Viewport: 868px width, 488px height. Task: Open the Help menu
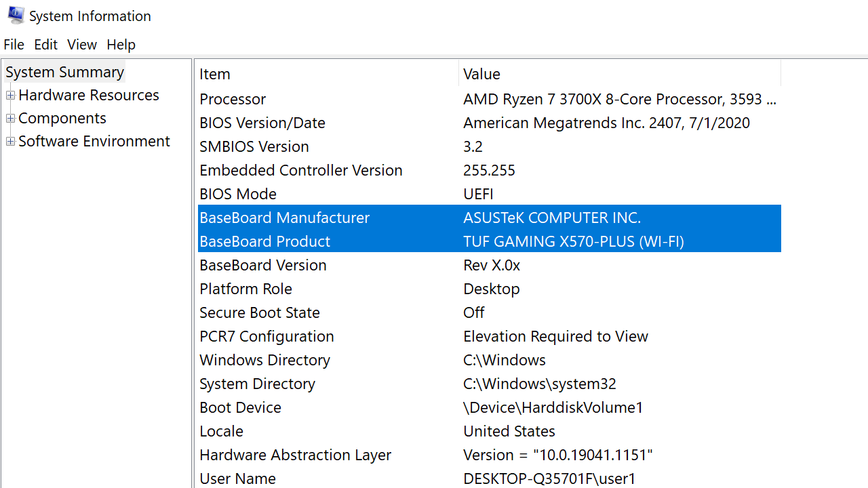coord(121,44)
